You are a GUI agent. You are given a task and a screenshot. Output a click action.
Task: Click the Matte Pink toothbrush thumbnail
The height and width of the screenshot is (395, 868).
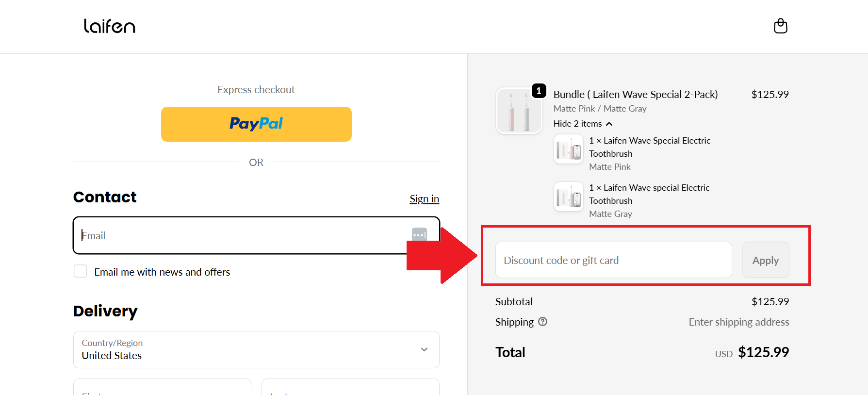click(568, 150)
